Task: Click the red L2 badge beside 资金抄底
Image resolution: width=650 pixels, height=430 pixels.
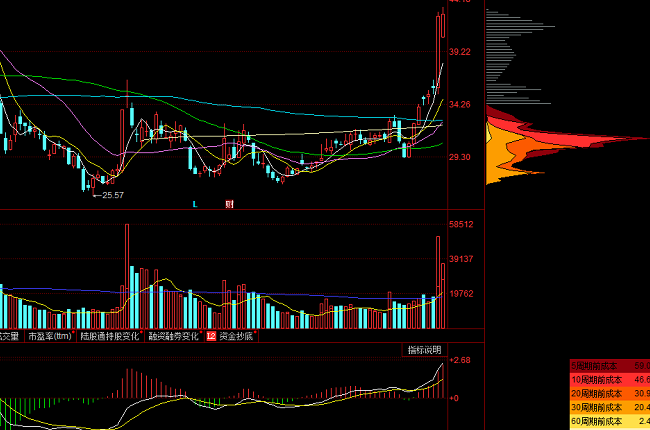Action: tap(211, 336)
